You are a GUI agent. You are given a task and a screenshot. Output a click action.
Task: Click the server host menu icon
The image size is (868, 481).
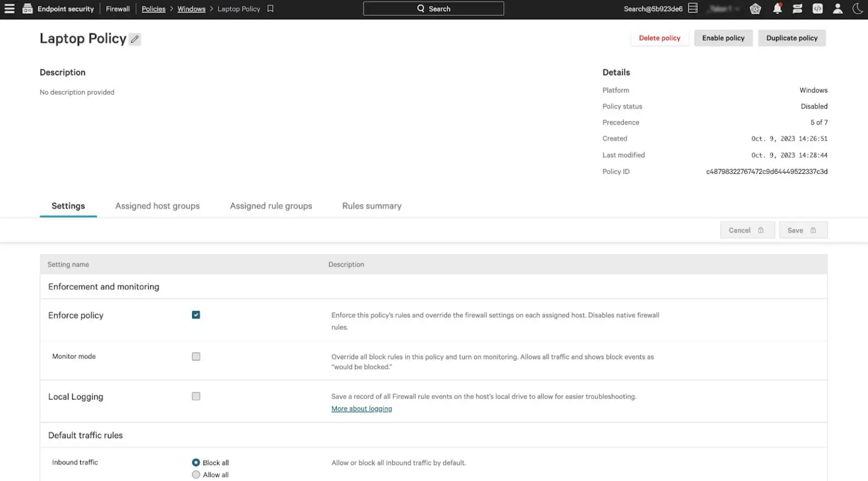click(692, 8)
